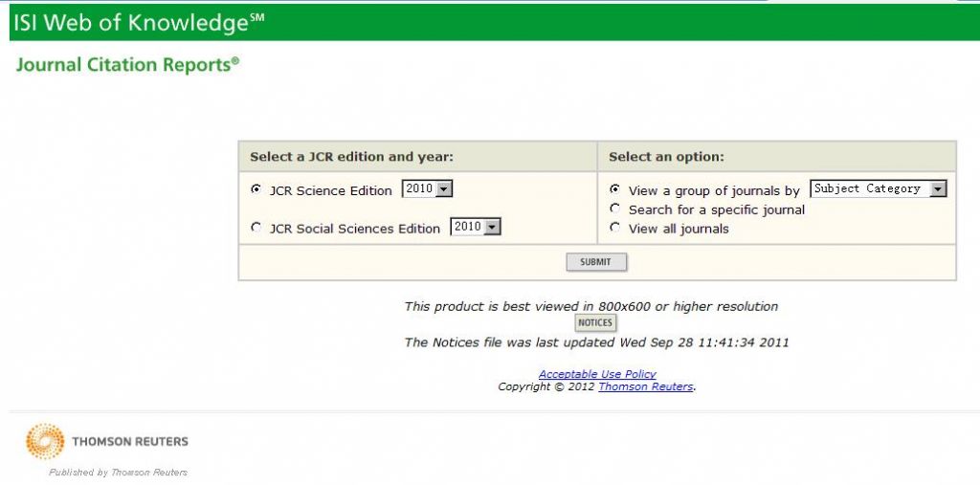Click the Thomson Reuters logo icon
The width and height of the screenshot is (980, 485).
[45, 441]
